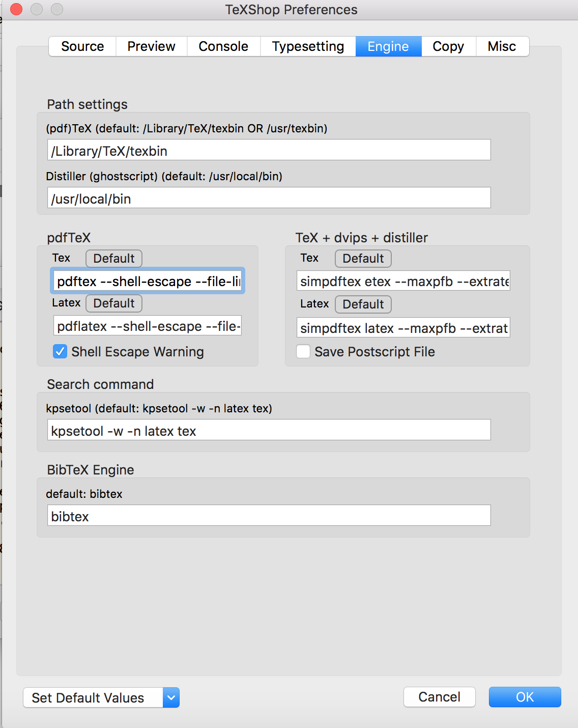Reset pdfTeX Latex command to Default
Image resolution: width=578 pixels, height=728 pixels.
coord(114,303)
